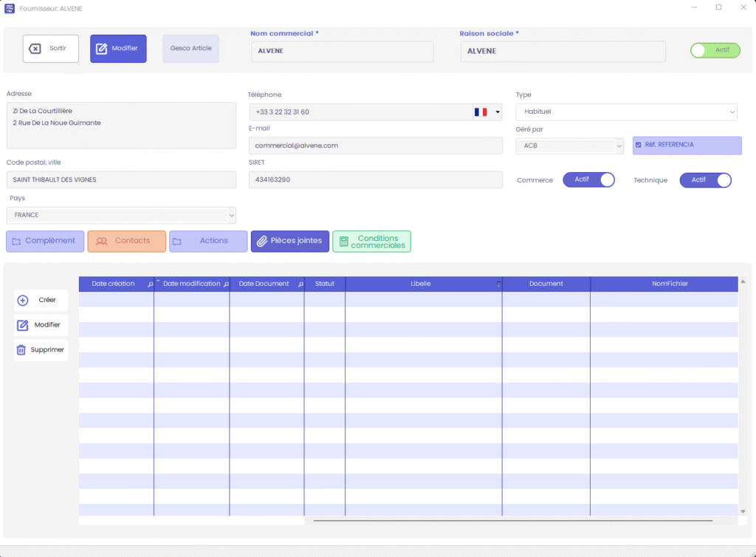Click search icon in Date création column
Viewport: 756px width, 557px height.
[x=150, y=284]
